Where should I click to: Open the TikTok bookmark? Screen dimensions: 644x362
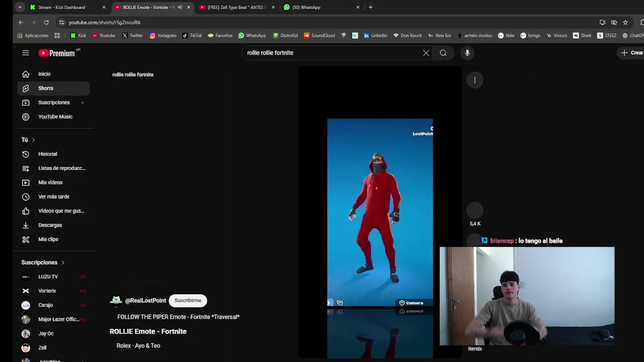coord(192,36)
